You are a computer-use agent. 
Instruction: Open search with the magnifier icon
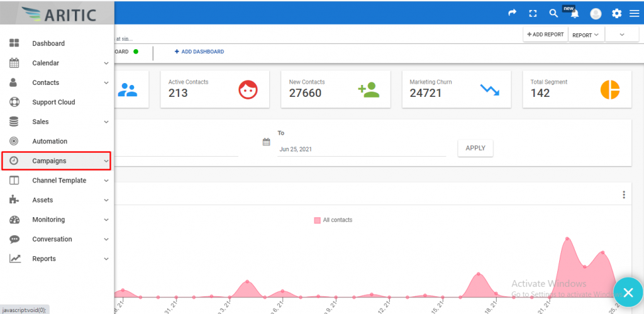click(x=553, y=13)
